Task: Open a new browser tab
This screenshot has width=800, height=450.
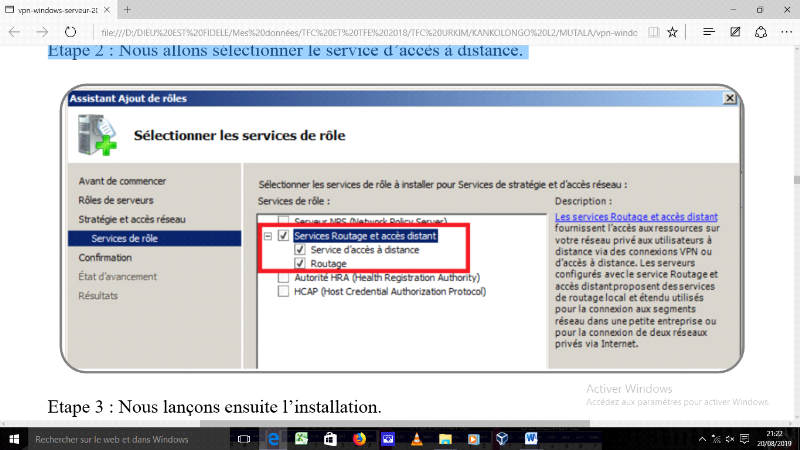Action: click(128, 9)
